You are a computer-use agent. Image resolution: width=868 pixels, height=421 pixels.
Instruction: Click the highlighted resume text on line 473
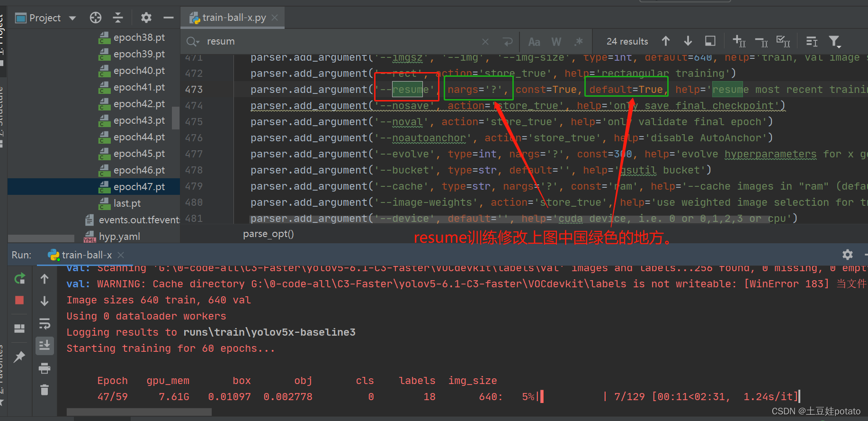407,90
